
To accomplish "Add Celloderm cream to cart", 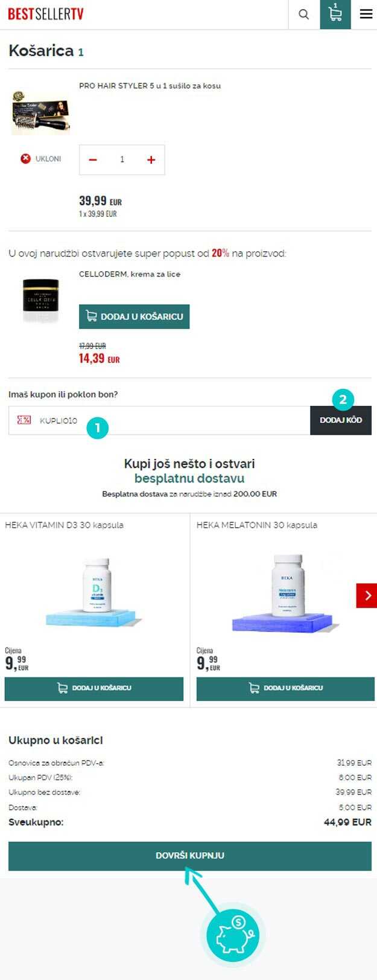I will (135, 316).
